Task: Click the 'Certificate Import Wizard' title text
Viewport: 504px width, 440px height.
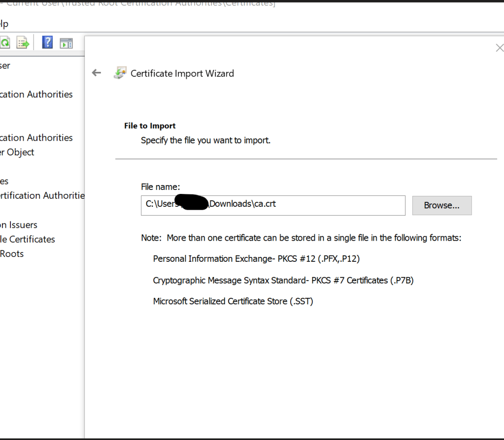Action: pos(182,73)
